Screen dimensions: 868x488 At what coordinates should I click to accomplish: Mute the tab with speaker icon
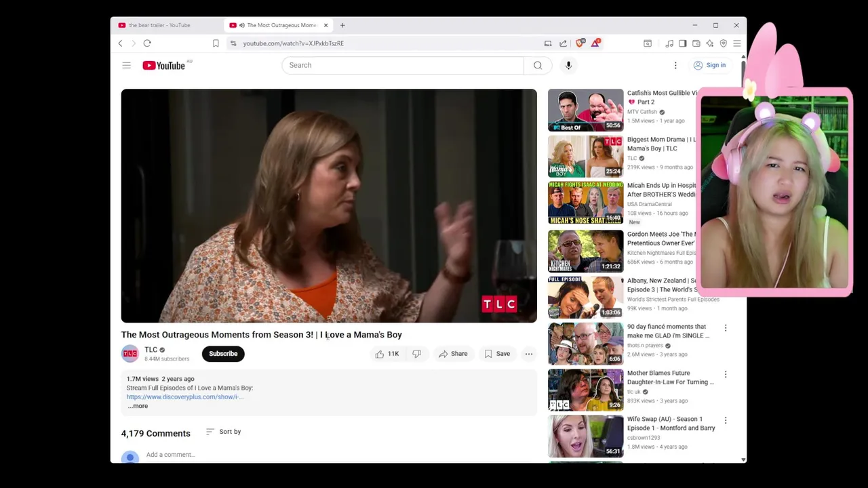point(241,25)
